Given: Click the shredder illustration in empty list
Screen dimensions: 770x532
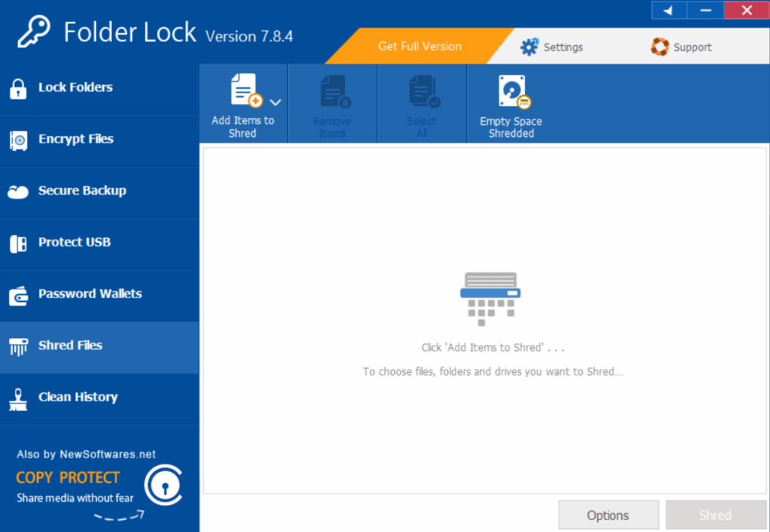Looking at the screenshot, I should (x=490, y=299).
